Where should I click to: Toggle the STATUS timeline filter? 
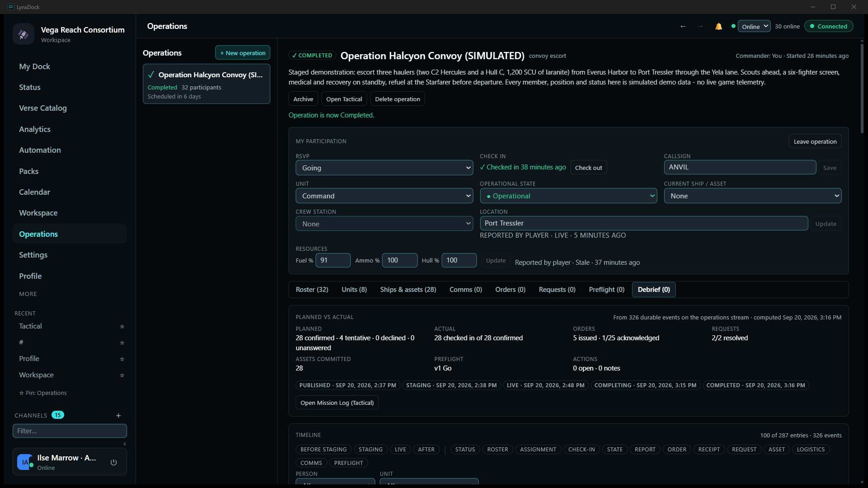[465, 449]
